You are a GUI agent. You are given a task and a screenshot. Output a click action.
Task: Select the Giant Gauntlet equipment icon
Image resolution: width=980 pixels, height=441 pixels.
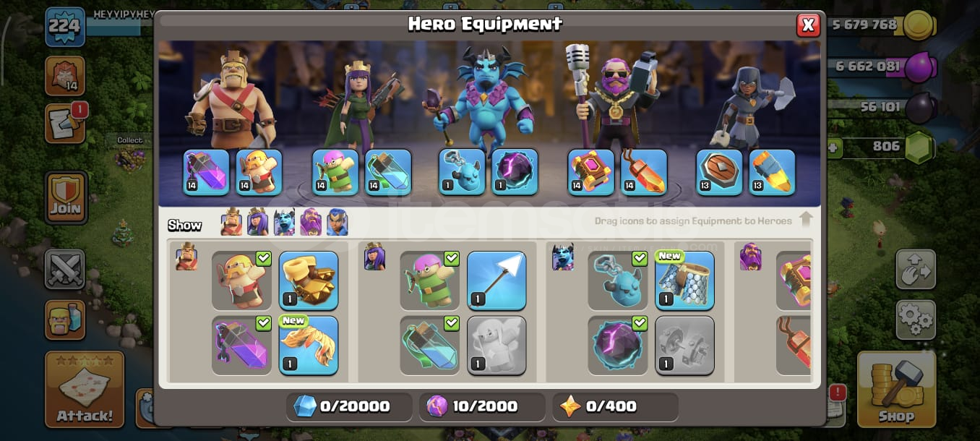click(309, 280)
